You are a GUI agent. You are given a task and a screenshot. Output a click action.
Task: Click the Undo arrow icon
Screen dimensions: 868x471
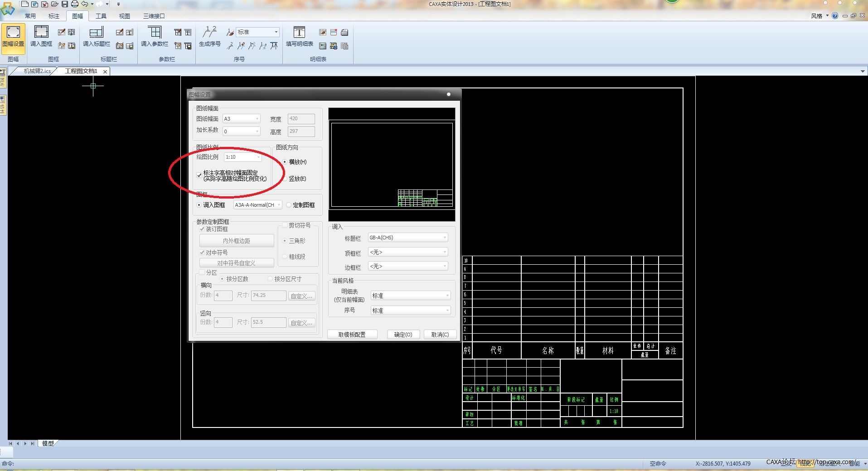[85, 4]
